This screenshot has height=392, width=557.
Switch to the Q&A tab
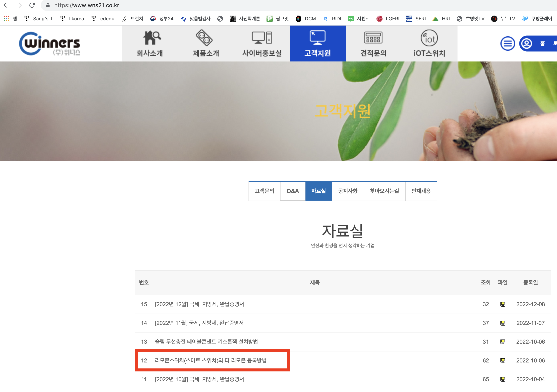(292, 191)
